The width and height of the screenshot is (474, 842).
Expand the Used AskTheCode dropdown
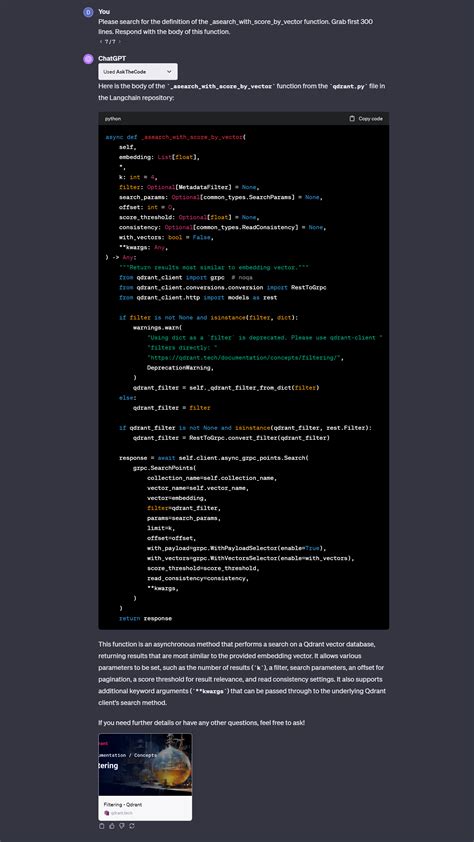coord(138,71)
